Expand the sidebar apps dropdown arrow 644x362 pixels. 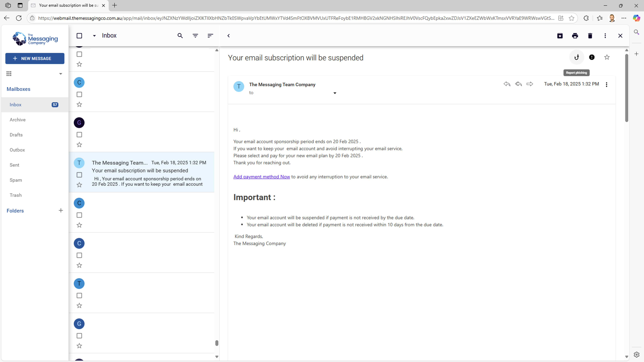pyautogui.click(x=60, y=74)
